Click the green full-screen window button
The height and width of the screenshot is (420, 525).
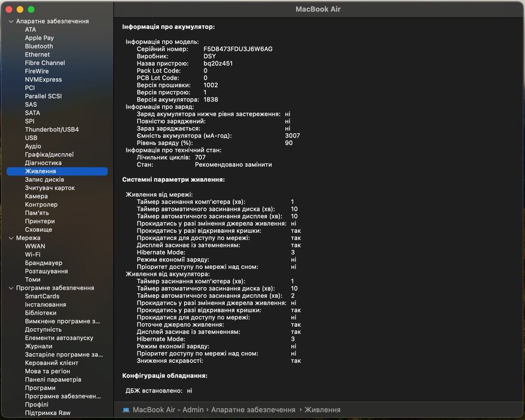coord(31,10)
